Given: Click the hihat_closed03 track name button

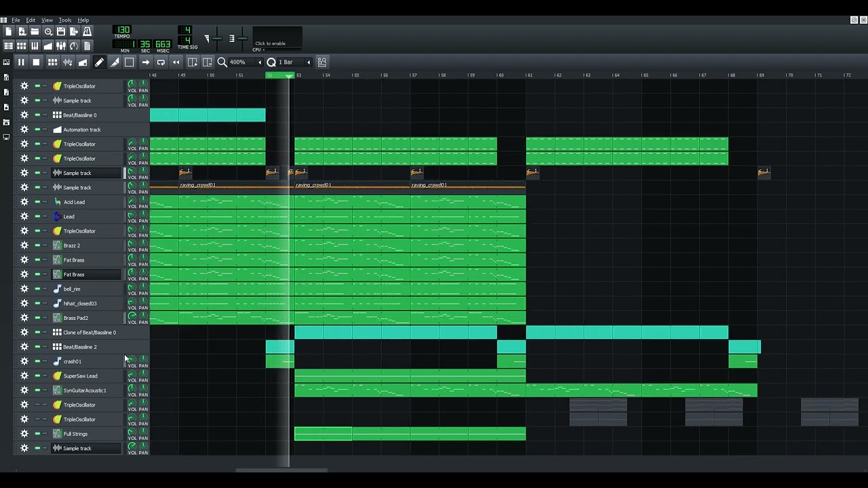Looking at the screenshot, I should 87,304.
